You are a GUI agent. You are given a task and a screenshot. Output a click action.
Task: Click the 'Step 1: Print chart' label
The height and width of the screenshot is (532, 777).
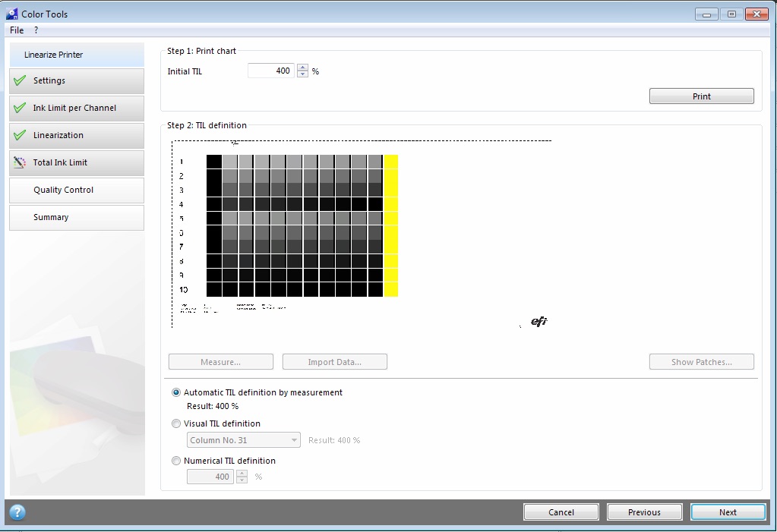click(x=201, y=51)
